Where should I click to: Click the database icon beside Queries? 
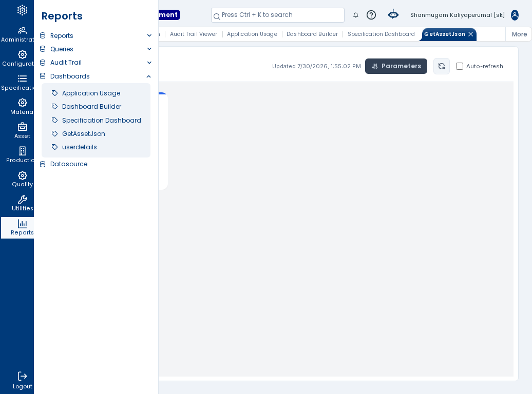[43, 49]
